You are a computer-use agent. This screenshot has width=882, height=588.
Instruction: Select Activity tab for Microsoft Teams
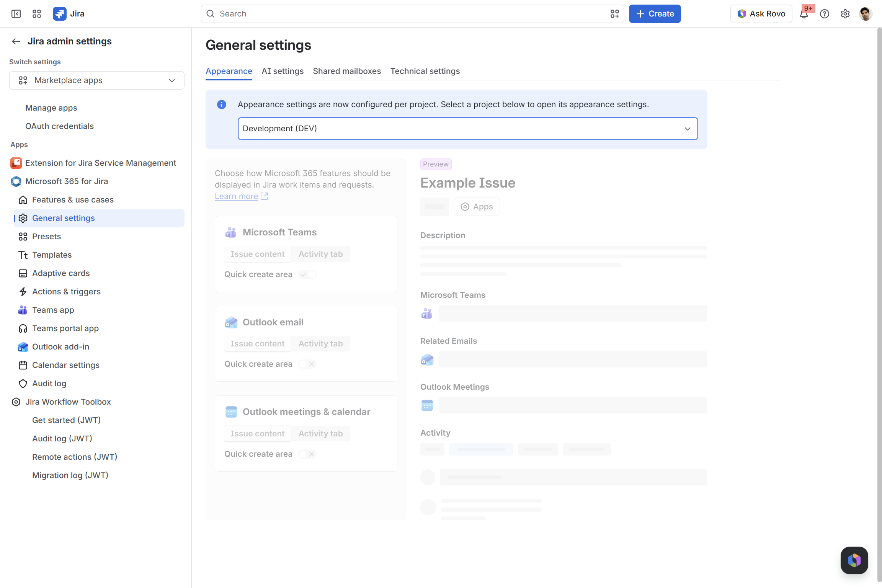(x=321, y=254)
